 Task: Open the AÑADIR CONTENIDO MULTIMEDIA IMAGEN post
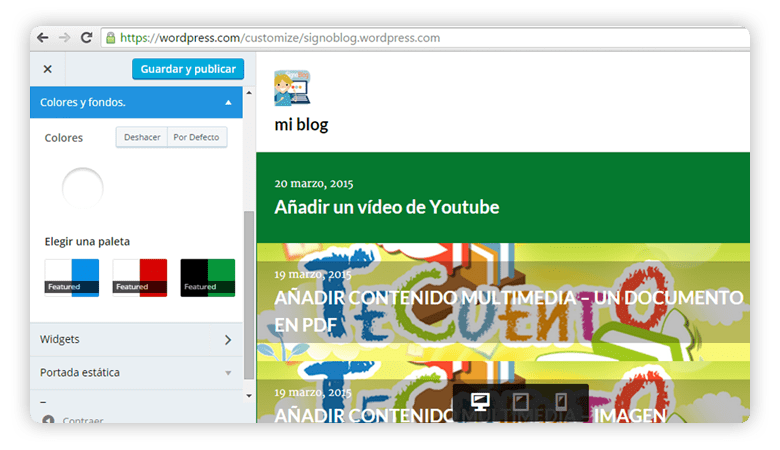tap(470, 415)
